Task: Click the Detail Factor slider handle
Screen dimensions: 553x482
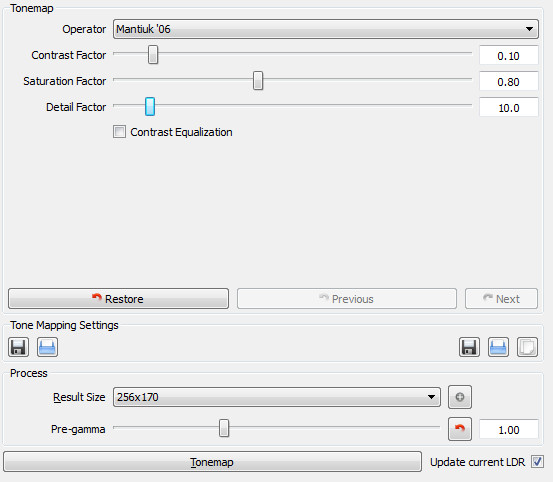Action: [x=150, y=106]
